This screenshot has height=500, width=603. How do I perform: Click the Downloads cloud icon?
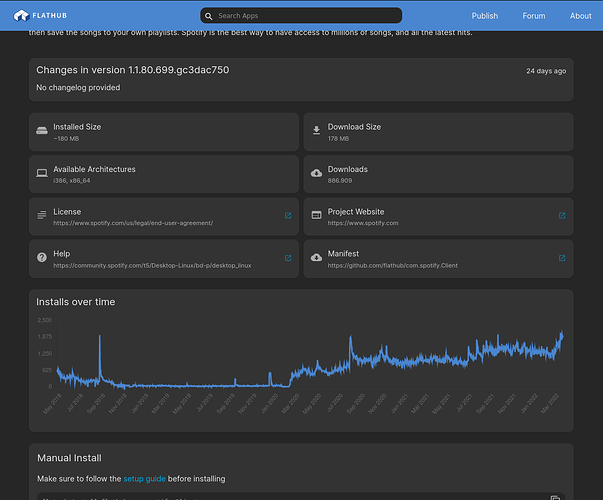[x=316, y=173]
